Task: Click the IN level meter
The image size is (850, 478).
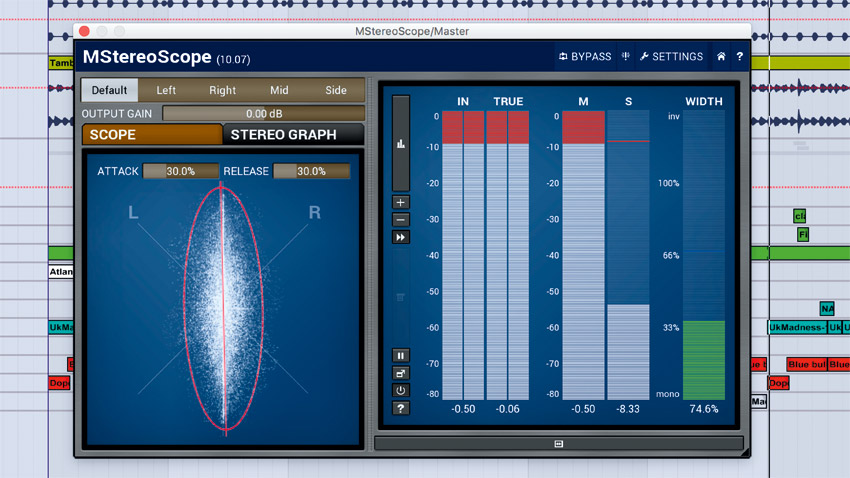Action: [x=463, y=255]
